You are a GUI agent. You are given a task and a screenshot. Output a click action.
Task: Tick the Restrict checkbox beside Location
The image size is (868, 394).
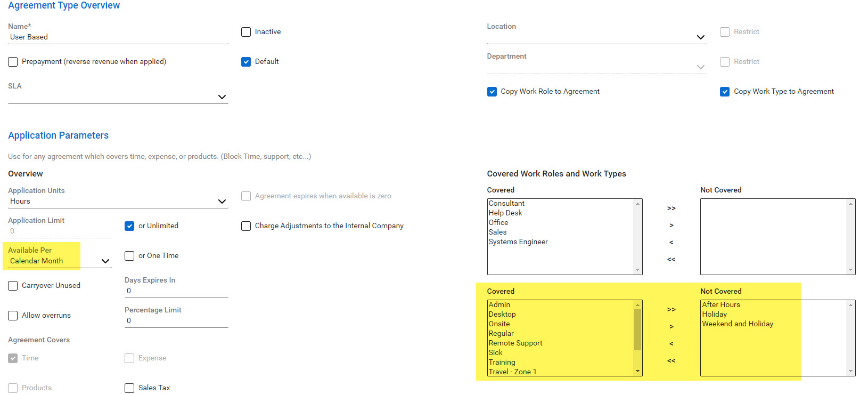click(725, 32)
